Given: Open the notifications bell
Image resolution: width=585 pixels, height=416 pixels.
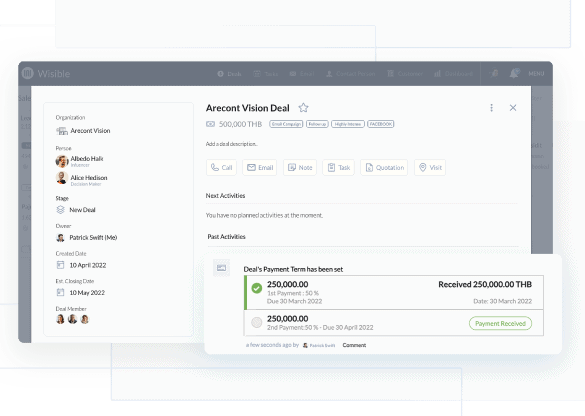Looking at the screenshot, I should [x=514, y=73].
